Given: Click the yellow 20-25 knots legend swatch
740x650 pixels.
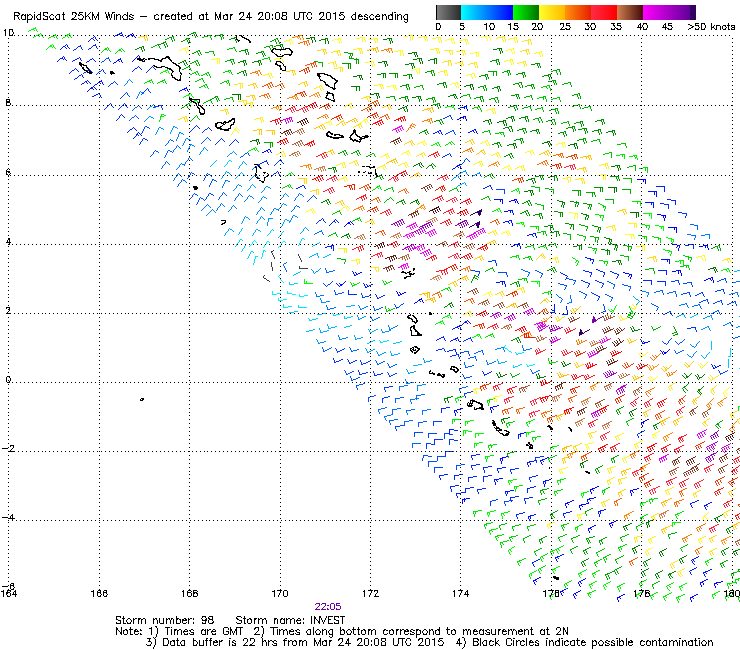Looking at the screenshot, I should [552, 12].
